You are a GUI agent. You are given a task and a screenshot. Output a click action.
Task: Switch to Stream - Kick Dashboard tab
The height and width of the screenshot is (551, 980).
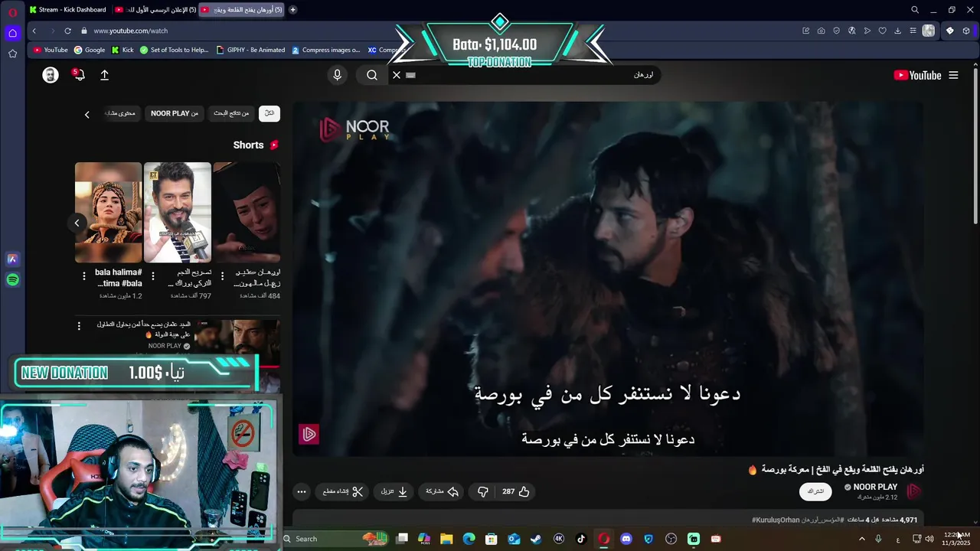(x=67, y=10)
